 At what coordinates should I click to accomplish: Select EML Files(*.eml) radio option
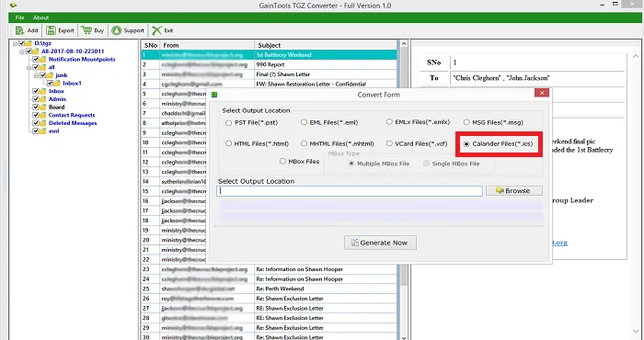304,122
